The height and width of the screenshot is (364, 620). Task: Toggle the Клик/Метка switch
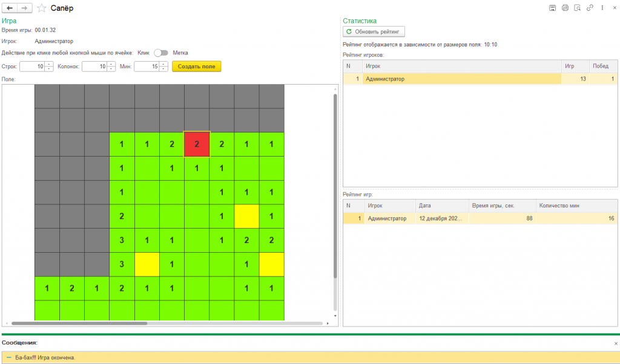161,53
